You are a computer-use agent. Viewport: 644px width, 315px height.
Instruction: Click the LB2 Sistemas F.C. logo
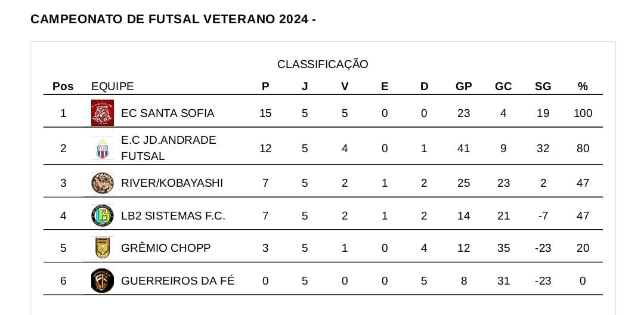(x=103, y=215)
